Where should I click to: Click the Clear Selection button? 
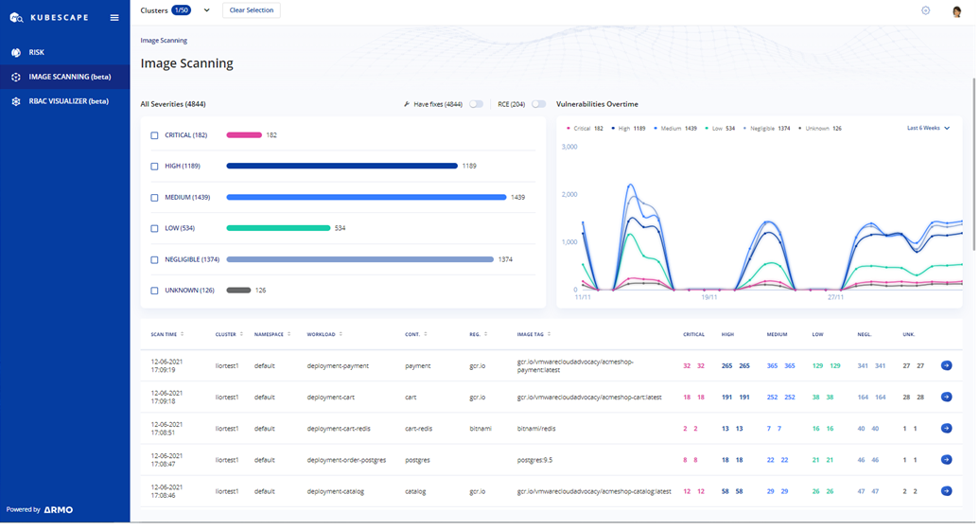click(252, 10)
